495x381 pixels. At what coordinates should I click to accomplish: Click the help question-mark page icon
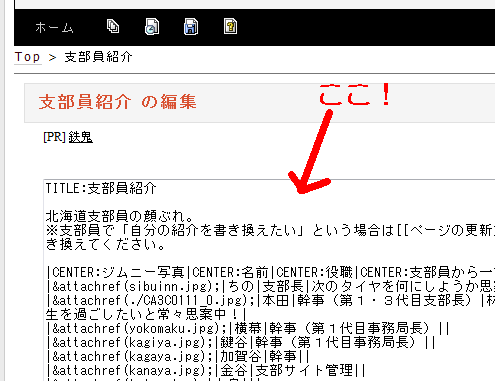coord(230,26)
